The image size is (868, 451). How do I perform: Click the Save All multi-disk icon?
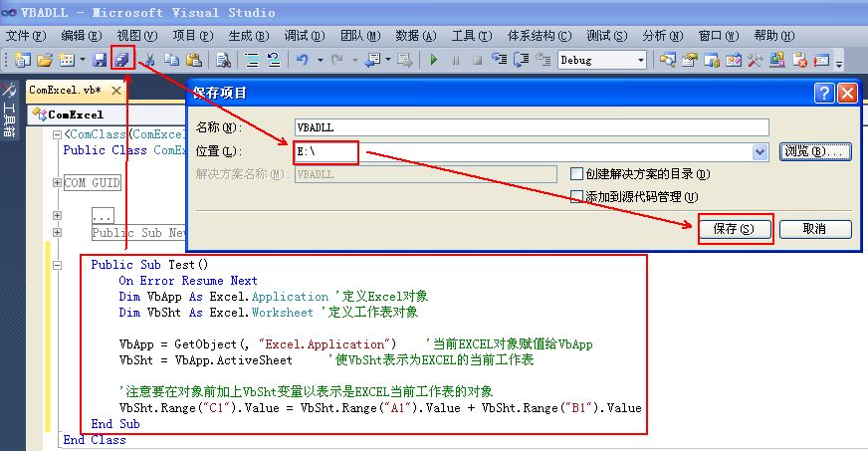click(122, 59)
